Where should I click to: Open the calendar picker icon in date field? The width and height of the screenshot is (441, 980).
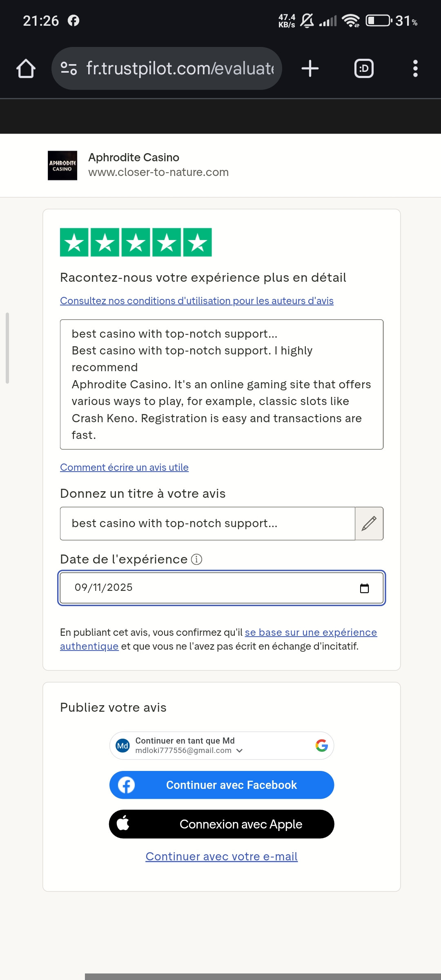pos(365,588)
